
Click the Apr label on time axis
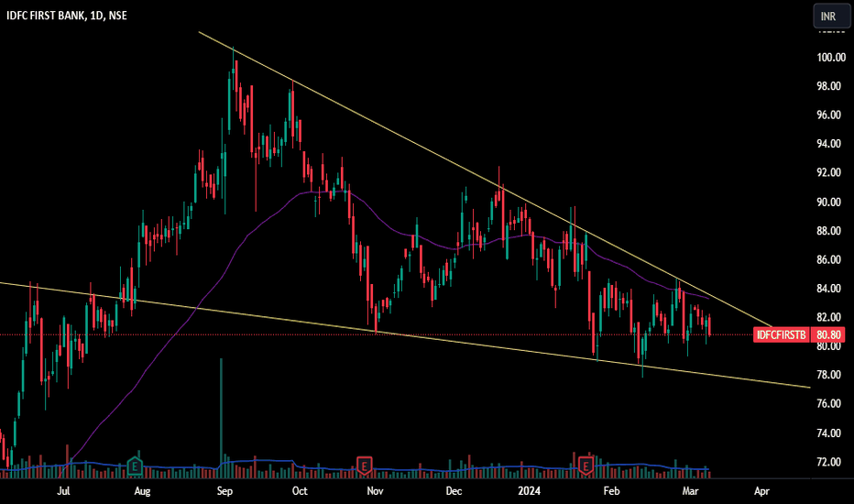coord(761,491)
